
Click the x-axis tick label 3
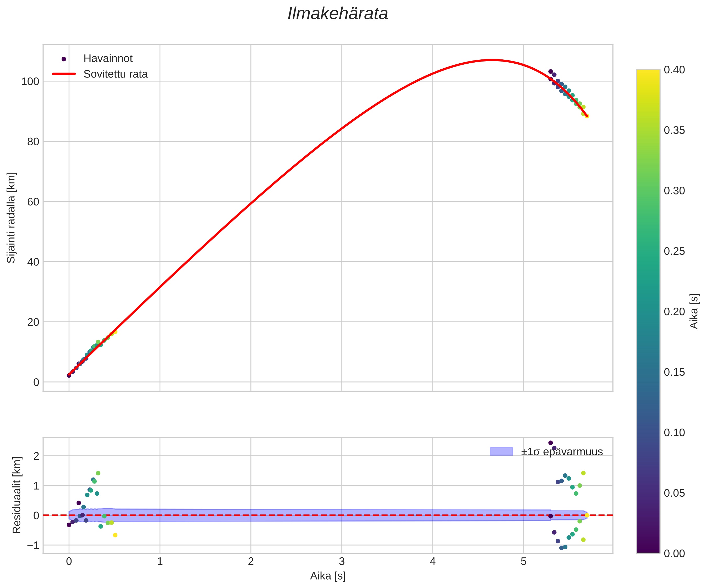(x=342, y=562)
